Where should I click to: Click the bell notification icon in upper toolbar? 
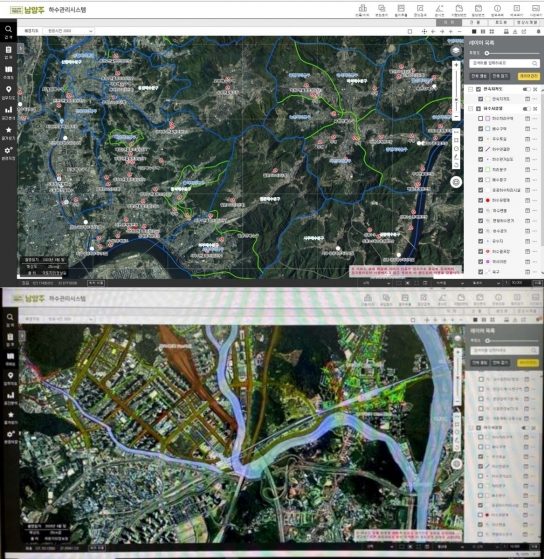point(538,31)
